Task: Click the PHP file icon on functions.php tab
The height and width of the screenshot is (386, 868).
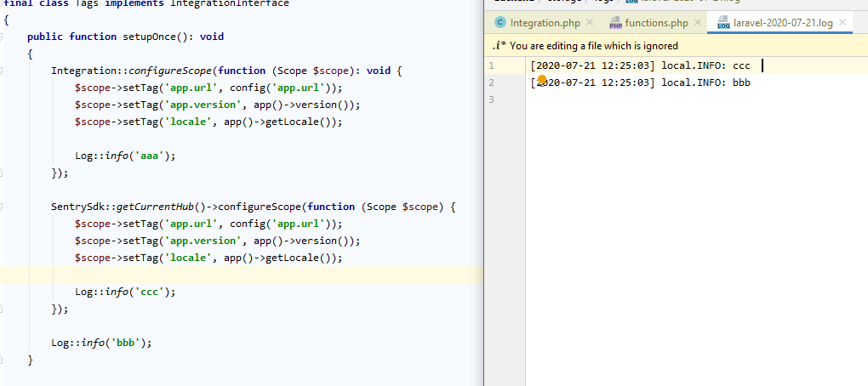Action: click(x=615, y=23)
